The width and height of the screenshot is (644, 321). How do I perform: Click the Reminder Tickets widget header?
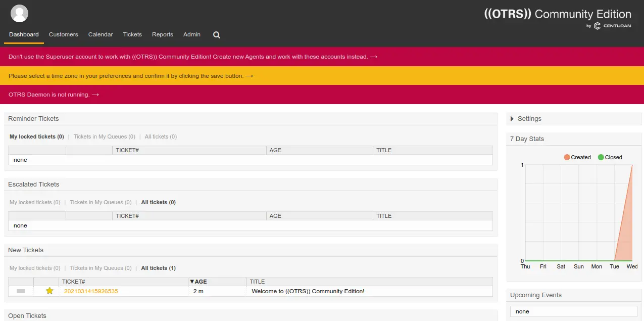pos(251,119)
